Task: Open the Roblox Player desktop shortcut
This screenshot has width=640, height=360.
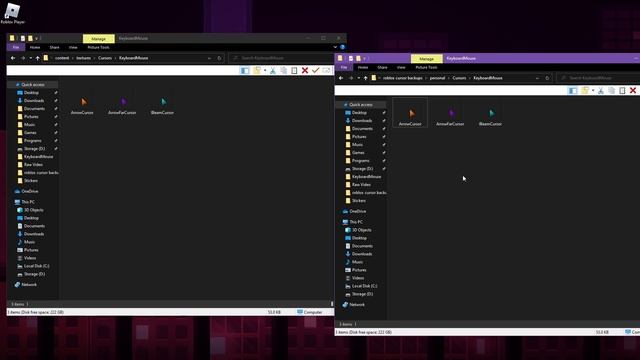Action: point(12,13)
